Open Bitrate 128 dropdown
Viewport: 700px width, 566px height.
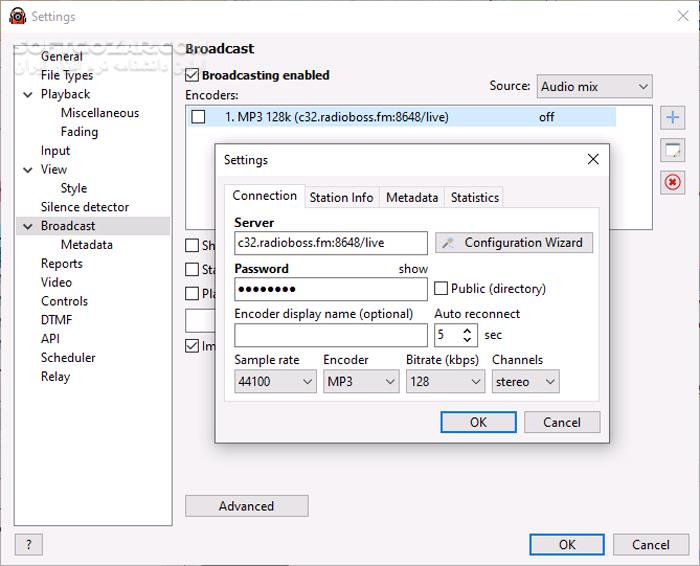445,382
